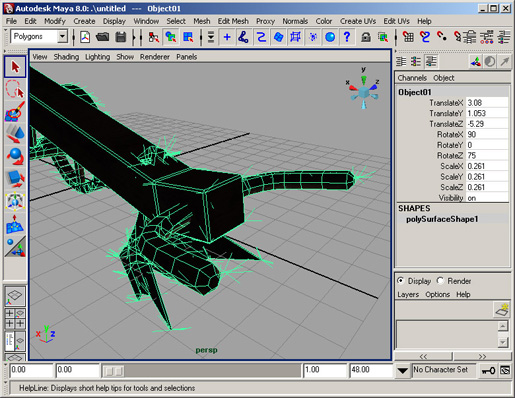Screen dimensions: 515x398
Task: Toggle the hyperbolic arrow icon
Action: coord(505,61)
